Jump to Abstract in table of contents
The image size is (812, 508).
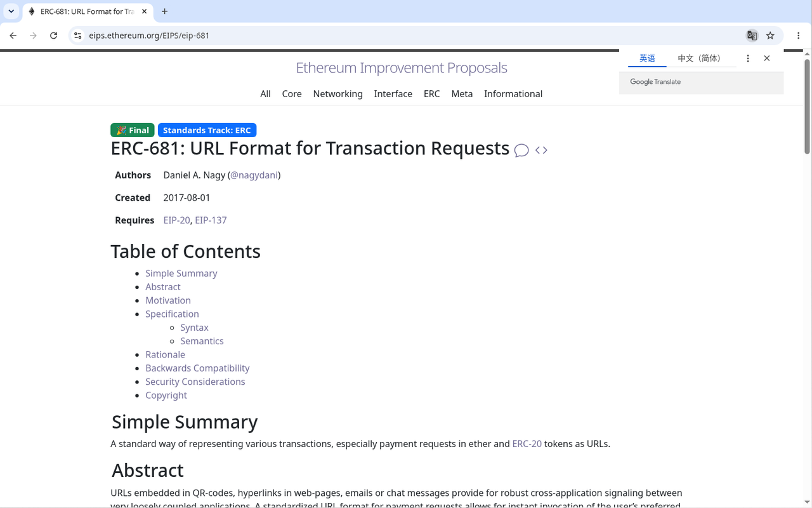163,287
